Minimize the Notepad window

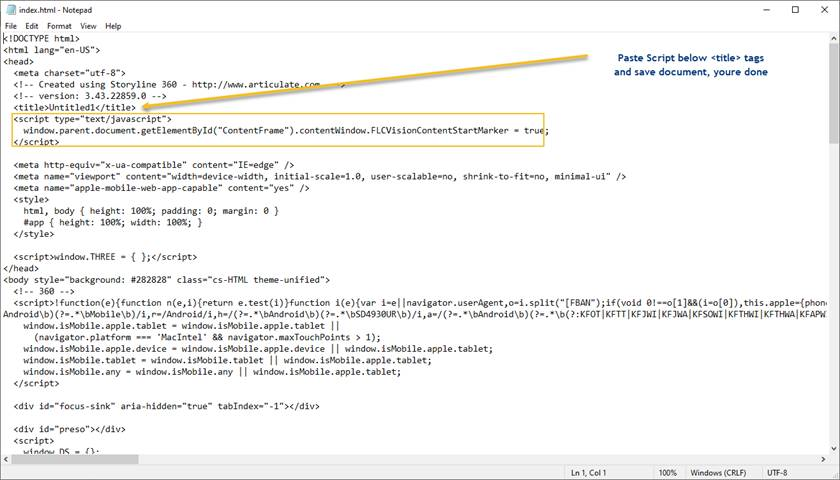(x=767, y=10)
